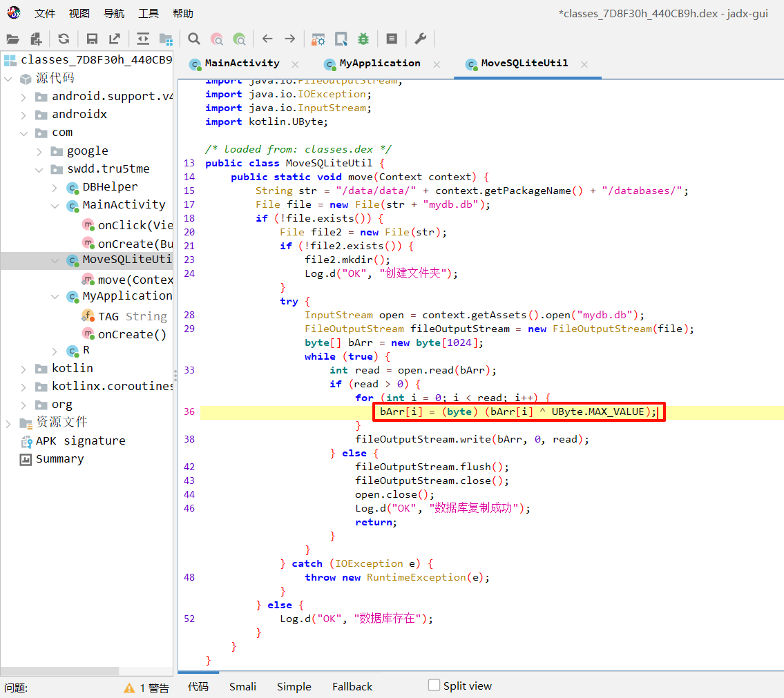The width and height of the screenshot is (784, 698).
Task: Reload files with the refresh icon
Action: (x=64, y=39)
